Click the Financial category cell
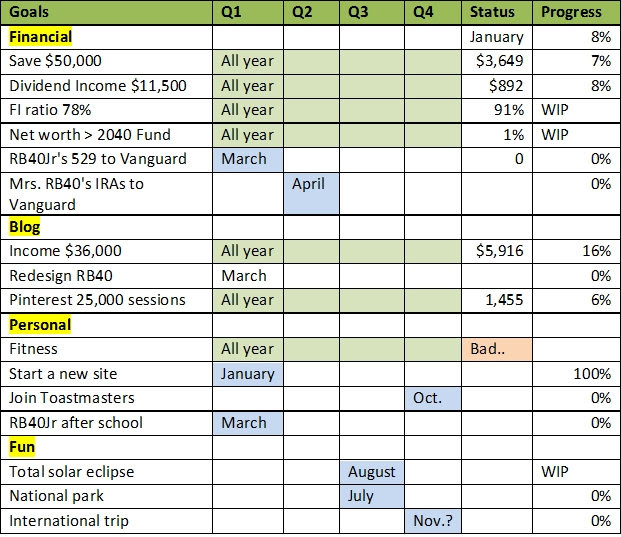This screenshot has height=537, width=621. pyautogui.click(x=106, y=37)
